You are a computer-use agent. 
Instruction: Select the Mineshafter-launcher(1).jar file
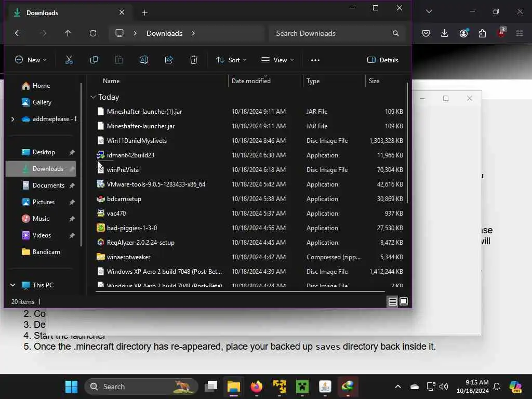click(249, 112)
